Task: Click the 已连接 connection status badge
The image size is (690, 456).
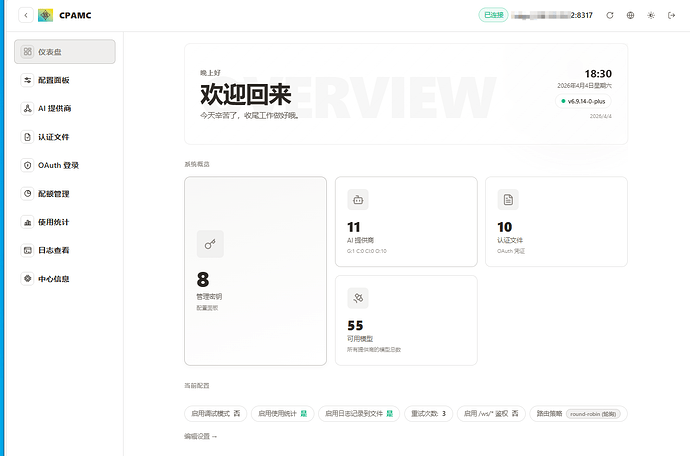Action: [493, 15]
